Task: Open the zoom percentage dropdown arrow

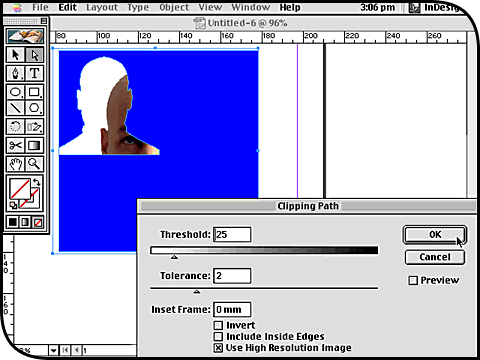Action: point(53,350)
